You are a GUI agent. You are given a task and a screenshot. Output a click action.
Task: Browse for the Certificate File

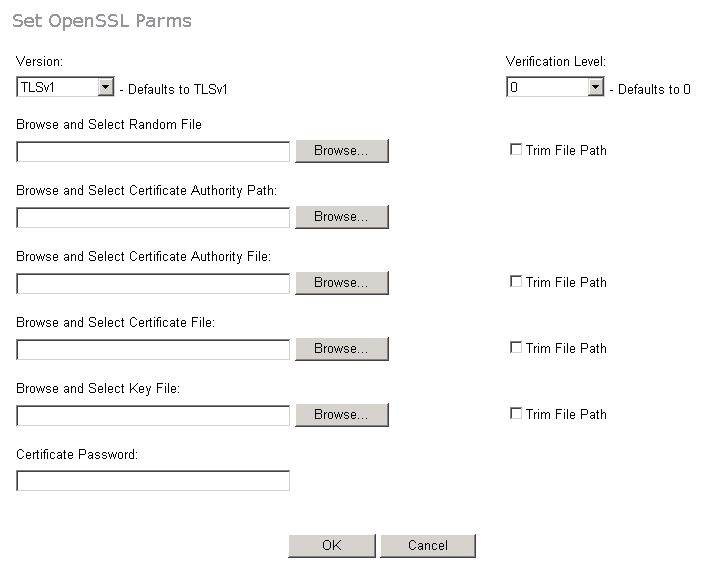point(341,349)
